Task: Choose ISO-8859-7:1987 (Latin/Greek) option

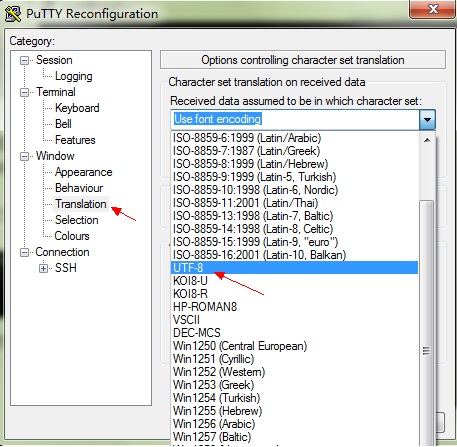Action: click(294, 151)
